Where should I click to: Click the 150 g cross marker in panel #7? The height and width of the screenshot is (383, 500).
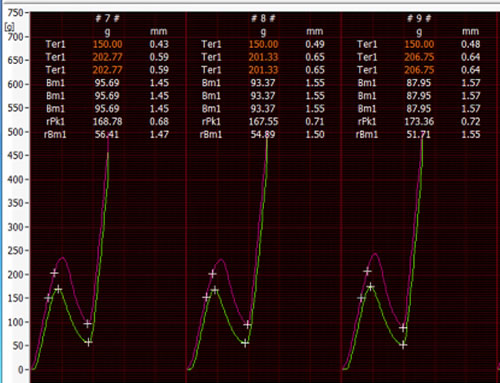tap(48, 298)
